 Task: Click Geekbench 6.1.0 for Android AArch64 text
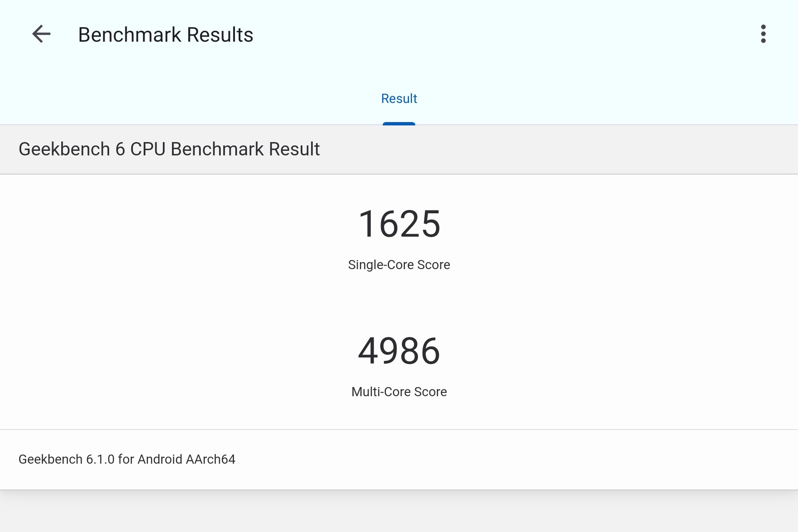pyautogui.click(x=127, y=460)
